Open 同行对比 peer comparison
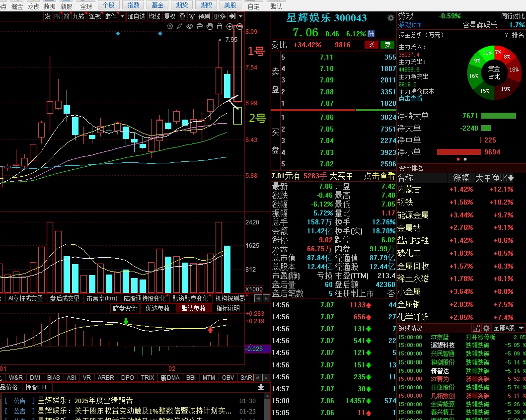The image size is (526, 420). coord(513,16)
